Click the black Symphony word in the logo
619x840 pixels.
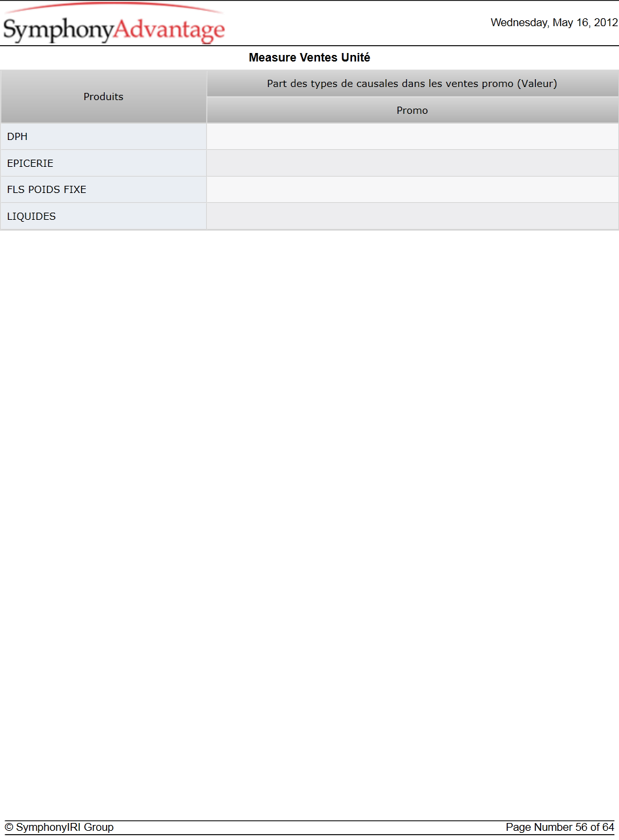coord(59,31)
